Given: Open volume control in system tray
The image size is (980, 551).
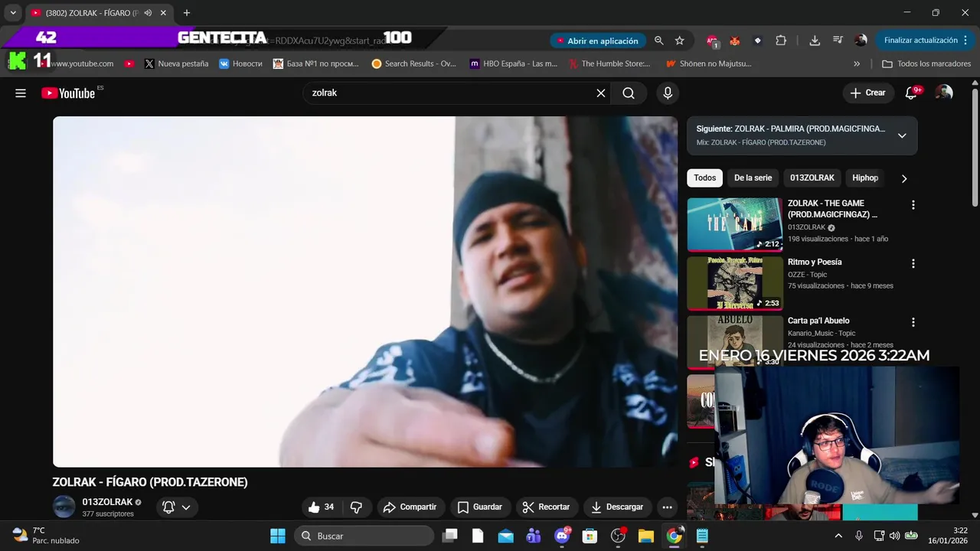Looking at the screenshot, I should tap(894, 536).
